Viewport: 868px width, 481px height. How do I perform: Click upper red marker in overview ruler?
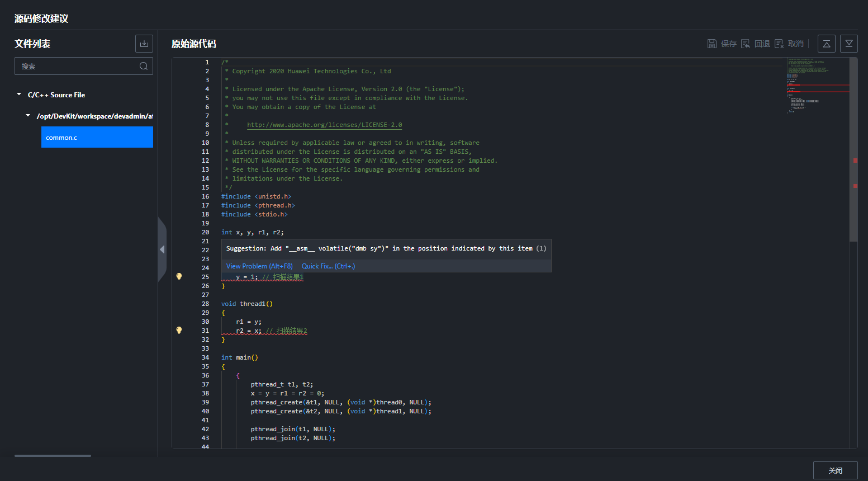[x=855, y=161]
